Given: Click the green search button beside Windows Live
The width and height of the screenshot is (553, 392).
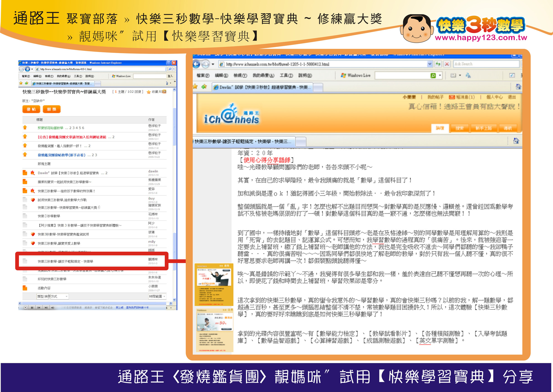Looking at the screenshot, I should click(433, 75).
